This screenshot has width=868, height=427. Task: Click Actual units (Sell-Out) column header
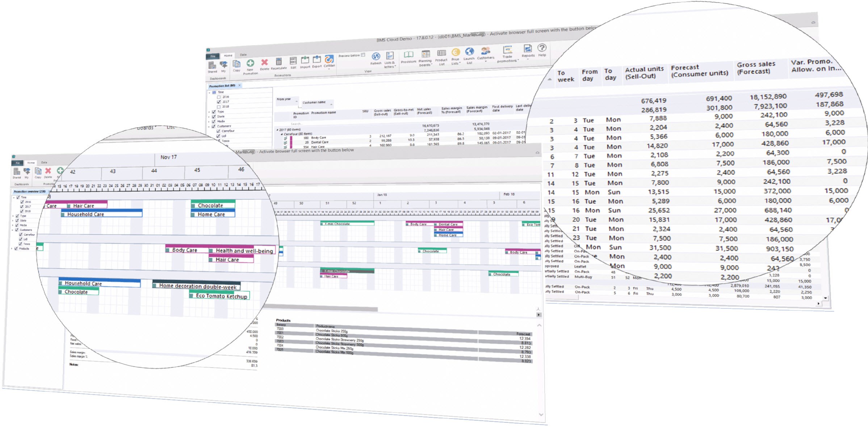click(644, 73)
